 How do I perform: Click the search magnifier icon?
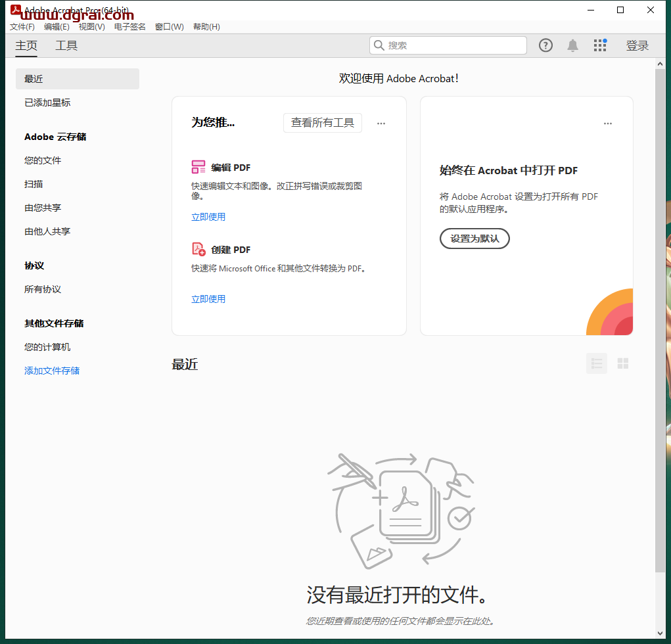pyautogui.click(x=379, y=45)
